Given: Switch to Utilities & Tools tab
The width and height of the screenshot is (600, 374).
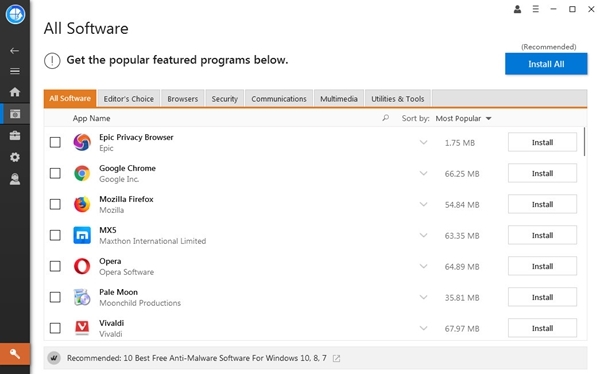Looking at the screenshot, I should pos(398,99).
